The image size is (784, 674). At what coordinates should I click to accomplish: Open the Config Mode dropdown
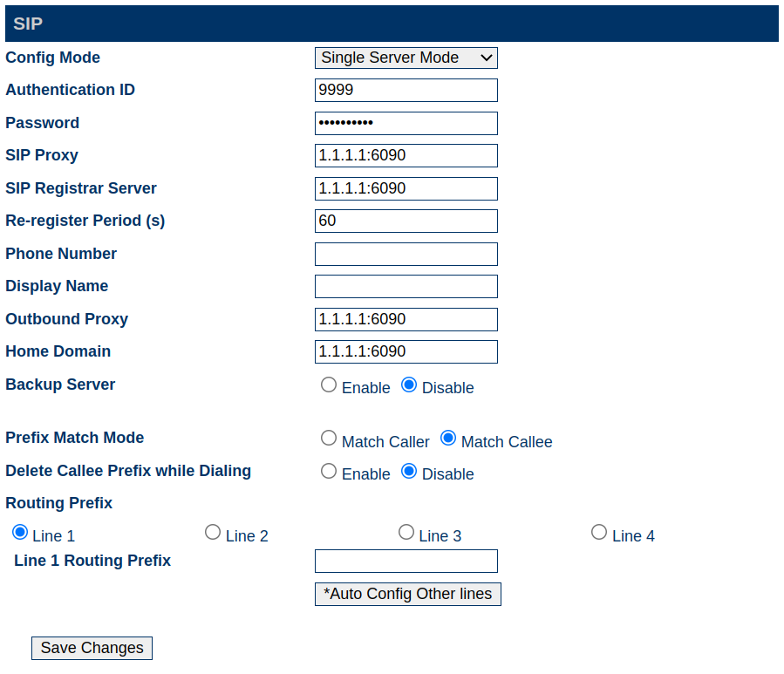tap(406, 58)
